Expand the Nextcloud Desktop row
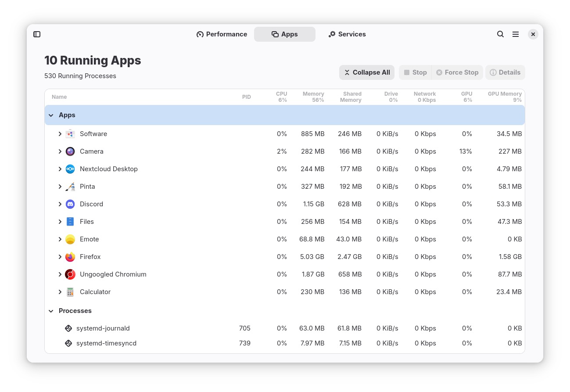Screen dimensions: 570x392 point(60,169)
